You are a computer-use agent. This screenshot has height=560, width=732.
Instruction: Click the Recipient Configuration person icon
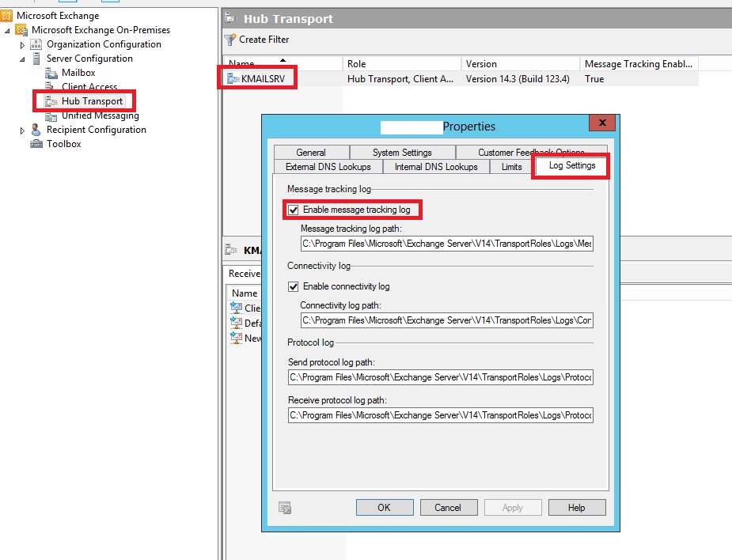(36, 130)
